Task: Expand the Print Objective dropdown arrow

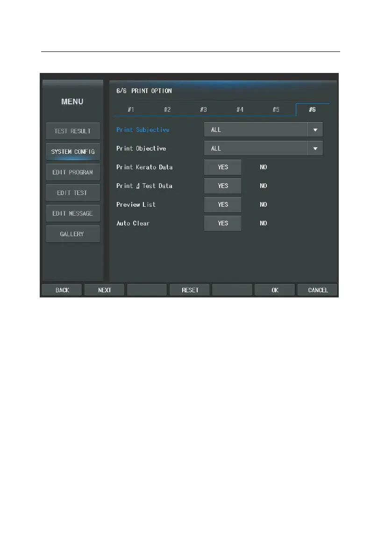Action: pos(315,148)
